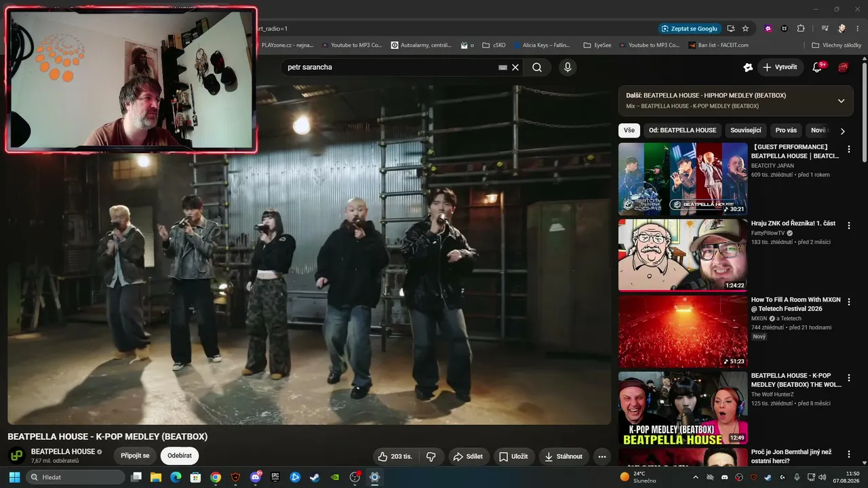Like the video with thumbs up
This screenshot has width=868, height=488.
(395, 456)
